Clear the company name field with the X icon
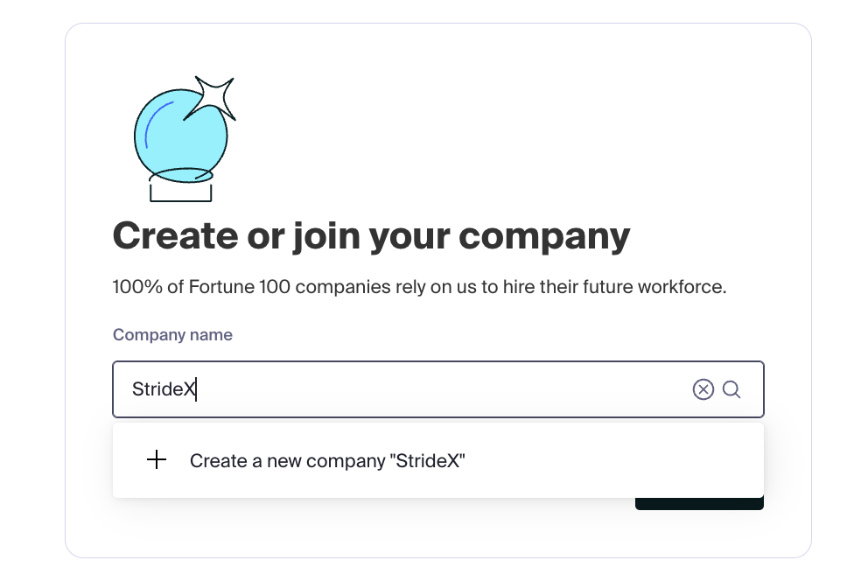 click(703, 389)
